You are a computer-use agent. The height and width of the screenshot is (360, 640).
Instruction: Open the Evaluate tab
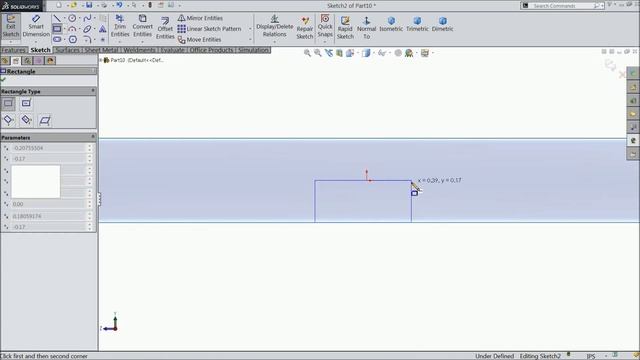[x=172, y=50]
